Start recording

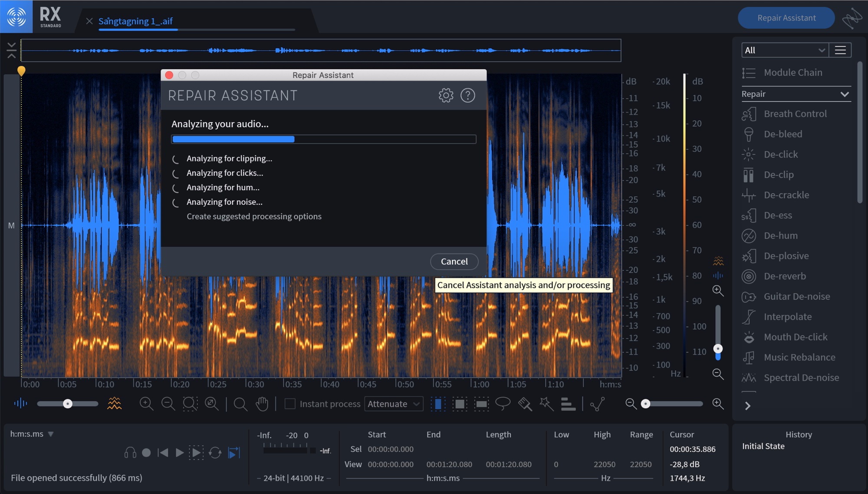click(146, 453)
